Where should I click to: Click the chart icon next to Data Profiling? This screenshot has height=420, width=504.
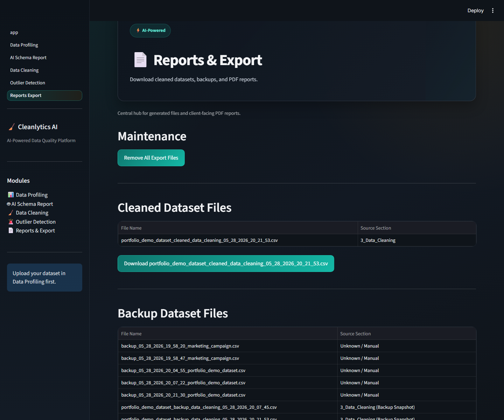pyautogui.click(x=11, y=195)
